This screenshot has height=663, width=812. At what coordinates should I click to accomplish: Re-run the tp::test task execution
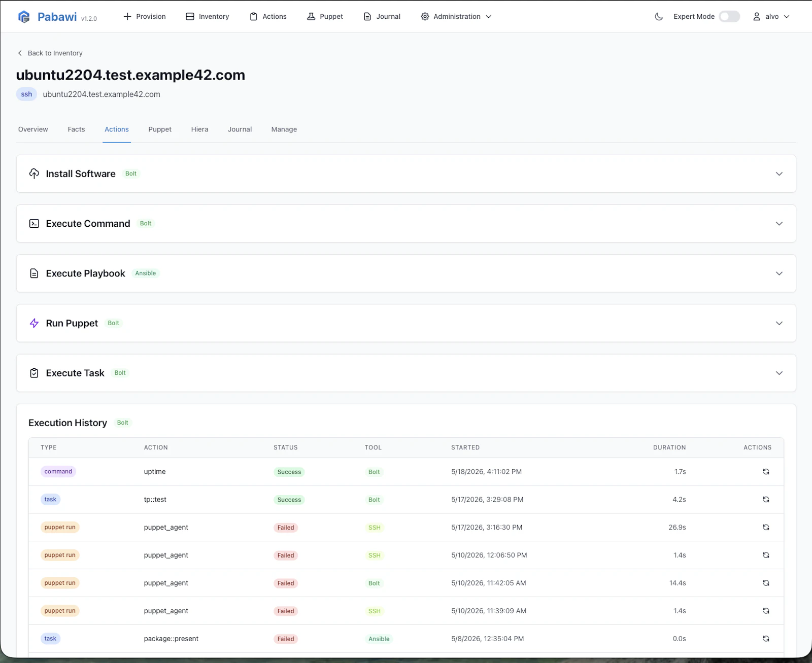[766, 500]
